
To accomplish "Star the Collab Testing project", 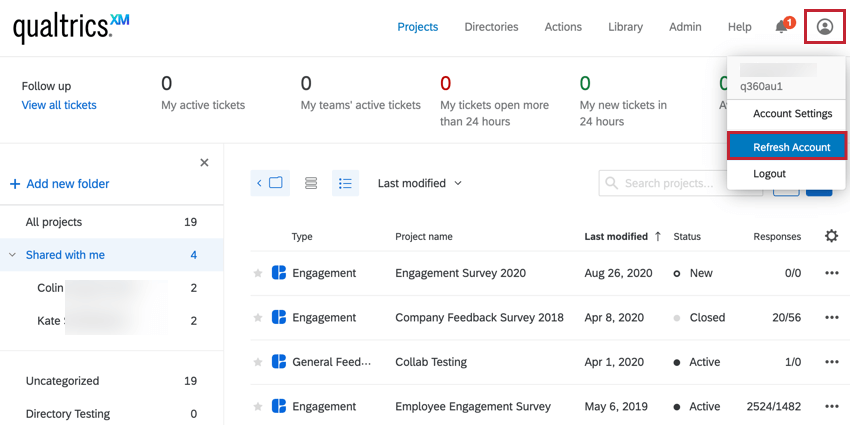I will pos(258,362).
